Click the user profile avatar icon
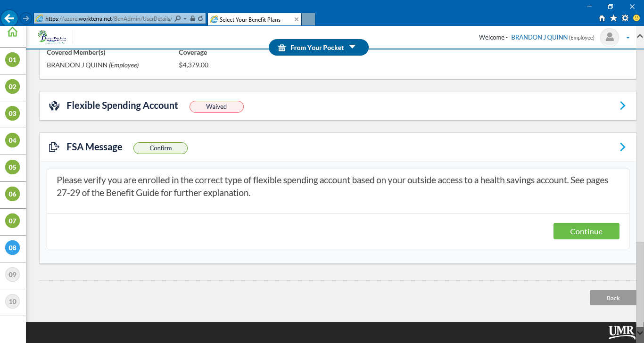This screenshot has height=343, width=644. [x=609, y=38]
